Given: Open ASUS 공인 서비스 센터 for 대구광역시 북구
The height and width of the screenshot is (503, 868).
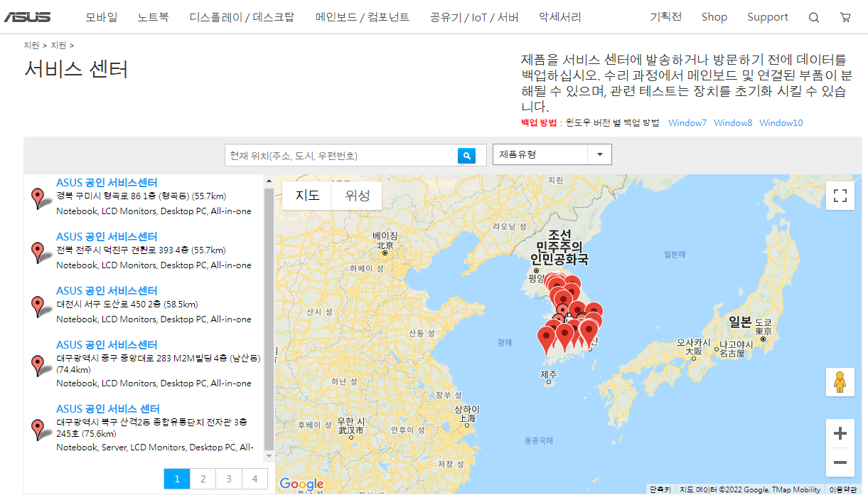Looking at the screenshot, I should click(x=108, y=409).
